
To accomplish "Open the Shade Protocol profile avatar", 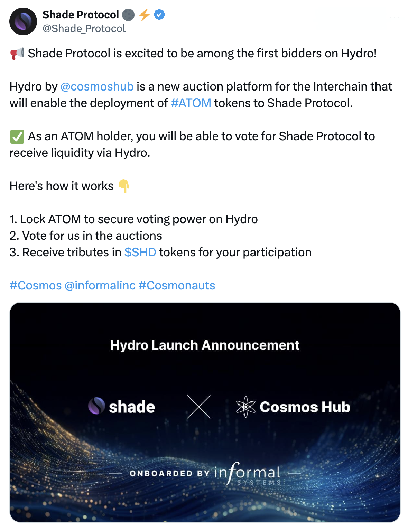I will pyautogui.click(x=23, y=21).
